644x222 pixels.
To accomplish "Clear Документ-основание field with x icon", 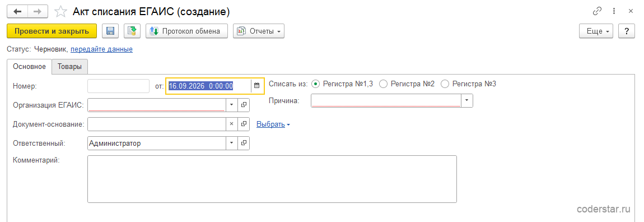I will pyautogui.click(x=231, y=124).
